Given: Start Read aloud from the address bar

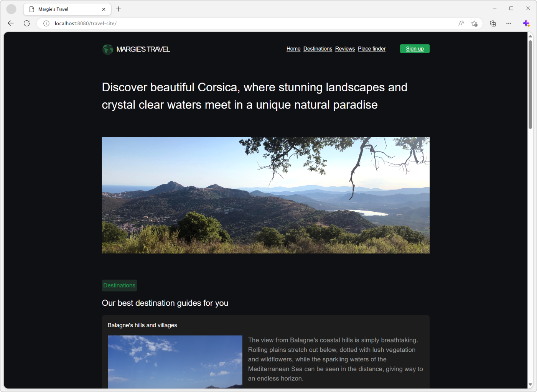Looking at the screenshot, I should click(x=461, y=23).
